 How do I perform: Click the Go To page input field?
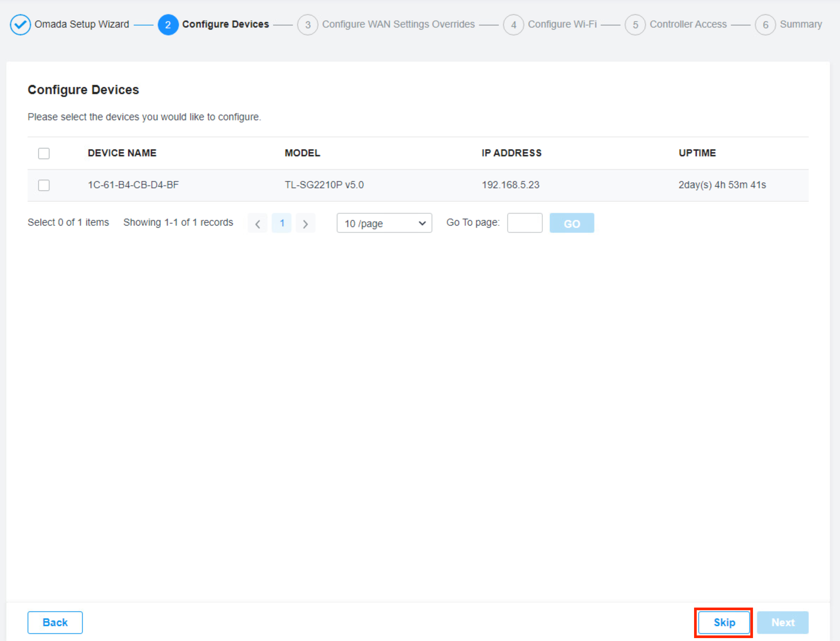(525, 223)
